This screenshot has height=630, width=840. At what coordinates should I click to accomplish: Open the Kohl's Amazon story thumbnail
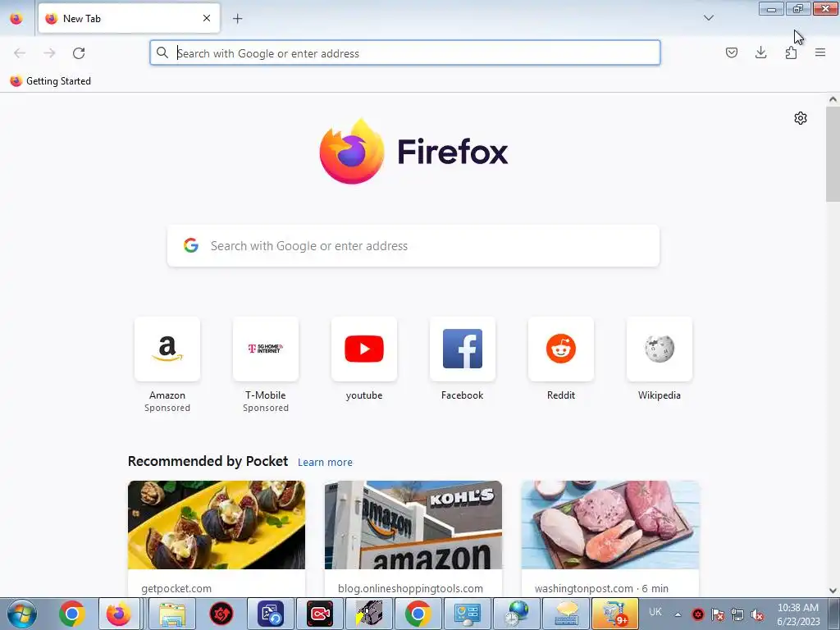413,525
